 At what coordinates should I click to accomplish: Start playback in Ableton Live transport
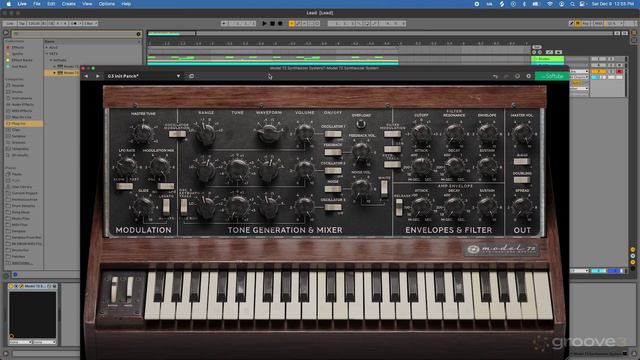click(264, 24)
